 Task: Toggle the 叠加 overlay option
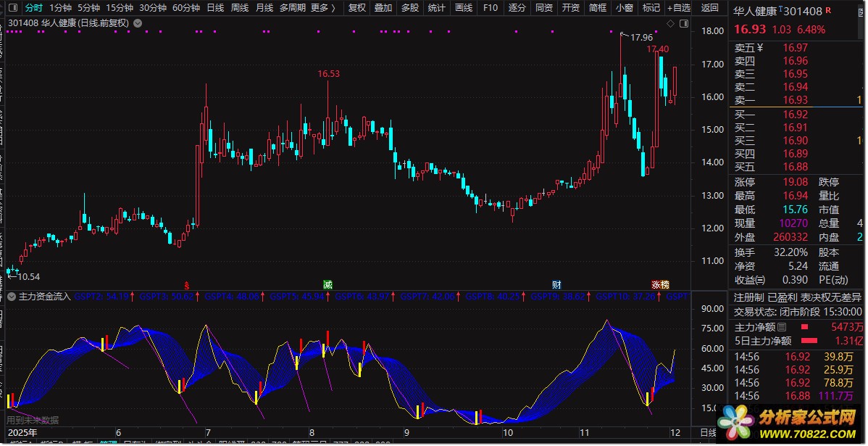383,8
